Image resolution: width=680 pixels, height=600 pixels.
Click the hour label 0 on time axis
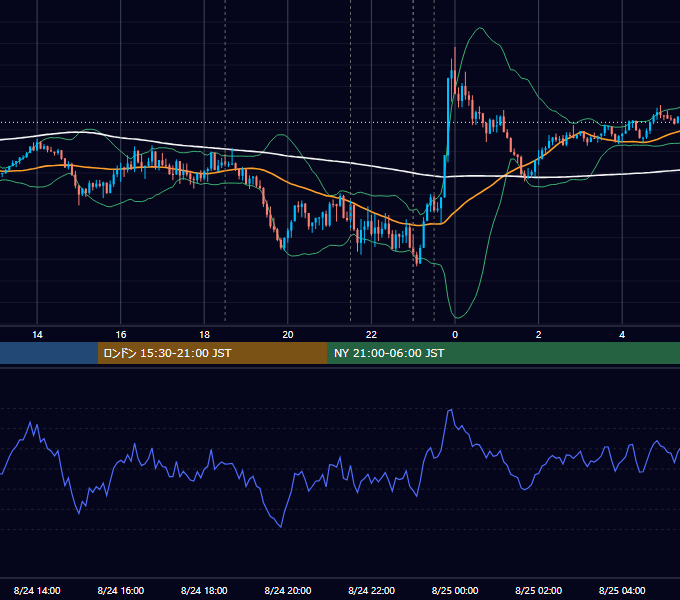[x=455, y=335]
